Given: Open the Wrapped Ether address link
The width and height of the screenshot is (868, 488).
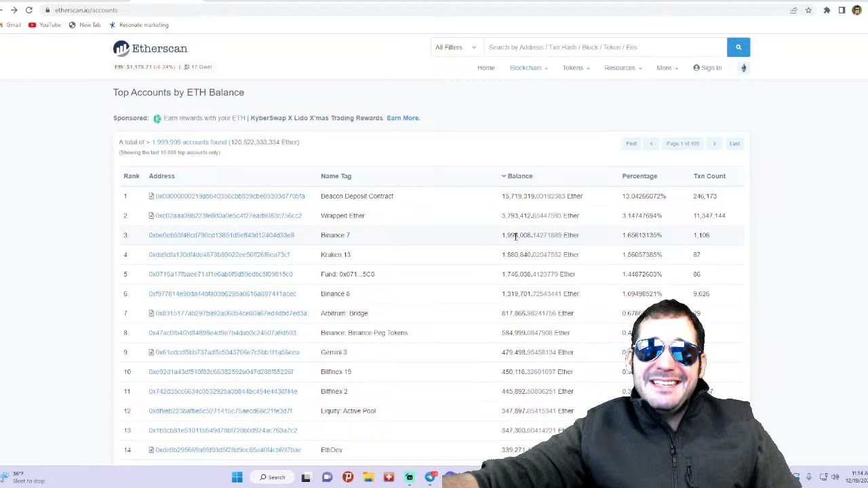Looking at the screenshot, I should (x=229, y=216).
